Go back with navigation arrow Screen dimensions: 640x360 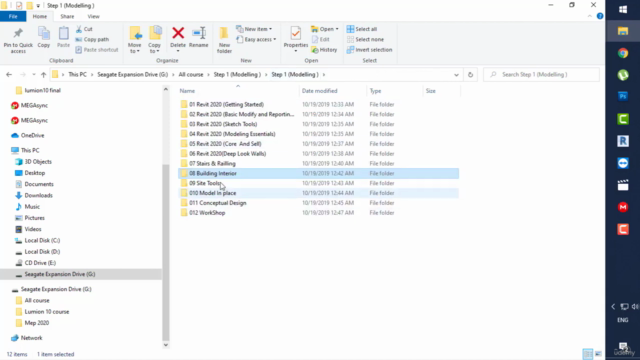pyautogui.click(x=9, y=75)
